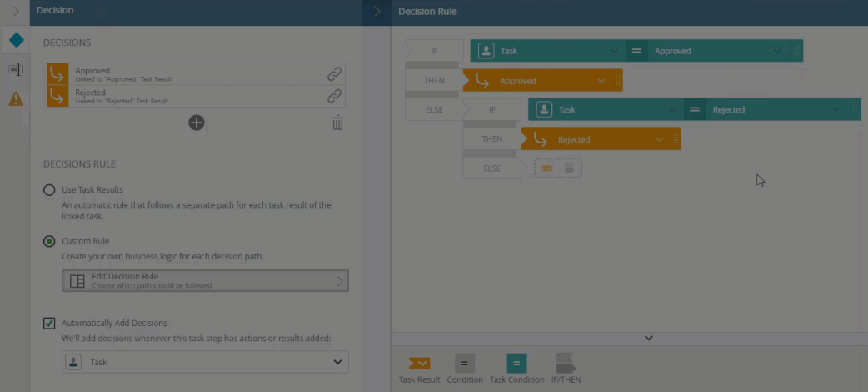868x392 pixels.
Task: Click the user icon in second Task condition
Action: [544, 110]
